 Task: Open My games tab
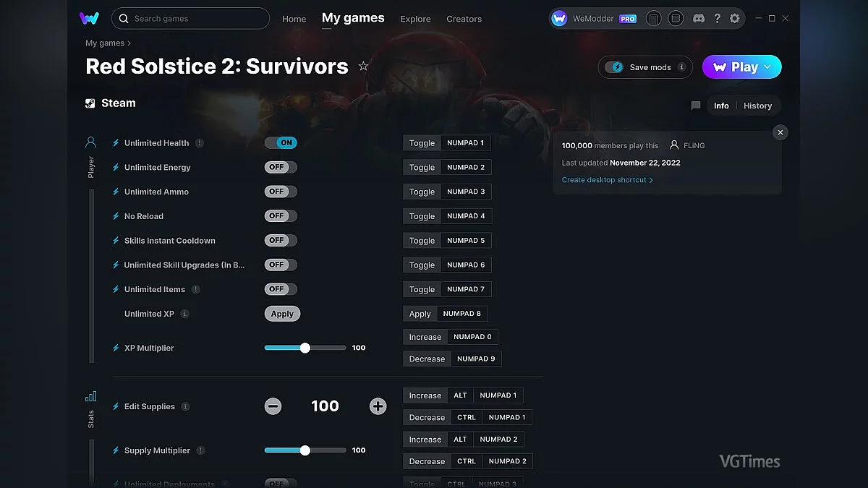pyautogui.click(x=353, y=18)
